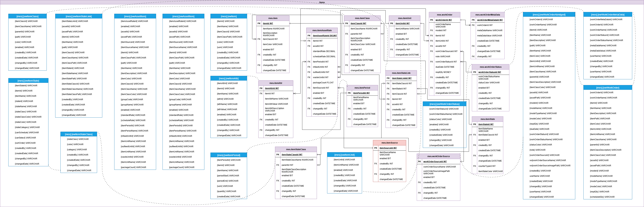Select itemUnitId INT primary key in mes.itemUnit
This screenshot has width=644, height=207.
click(405, 23)
